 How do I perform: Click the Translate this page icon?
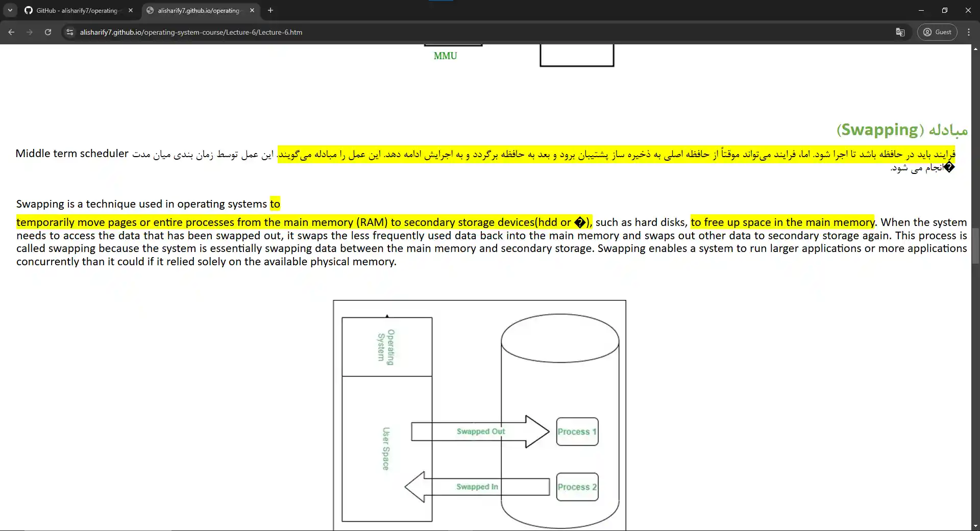tap(900, 32)
